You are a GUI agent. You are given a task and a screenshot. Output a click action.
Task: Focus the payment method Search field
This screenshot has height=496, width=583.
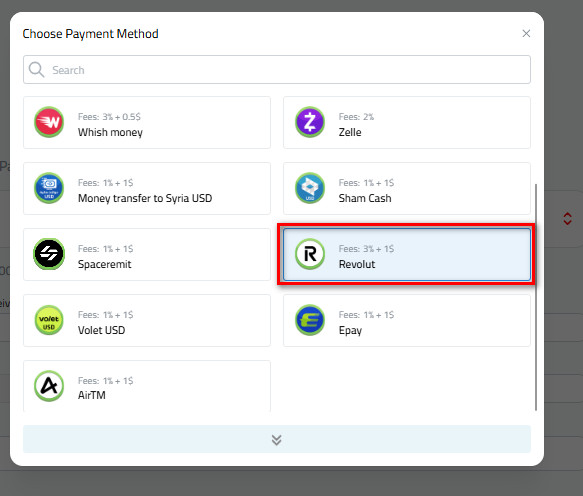tap(277, 70)
